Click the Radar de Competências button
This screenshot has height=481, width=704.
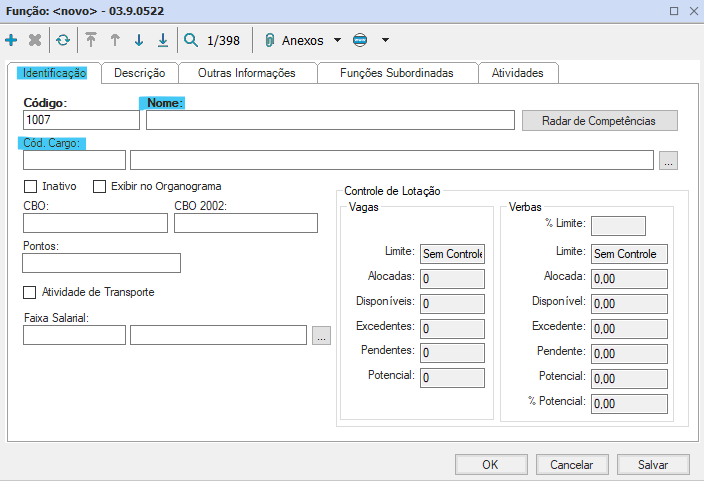pyautogui.click(x=599, y=120)
